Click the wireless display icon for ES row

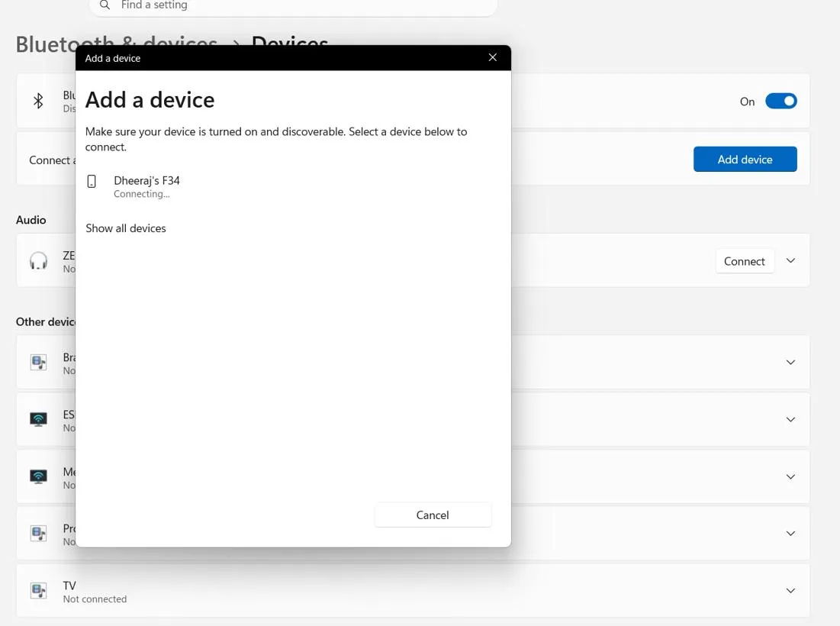38,419
